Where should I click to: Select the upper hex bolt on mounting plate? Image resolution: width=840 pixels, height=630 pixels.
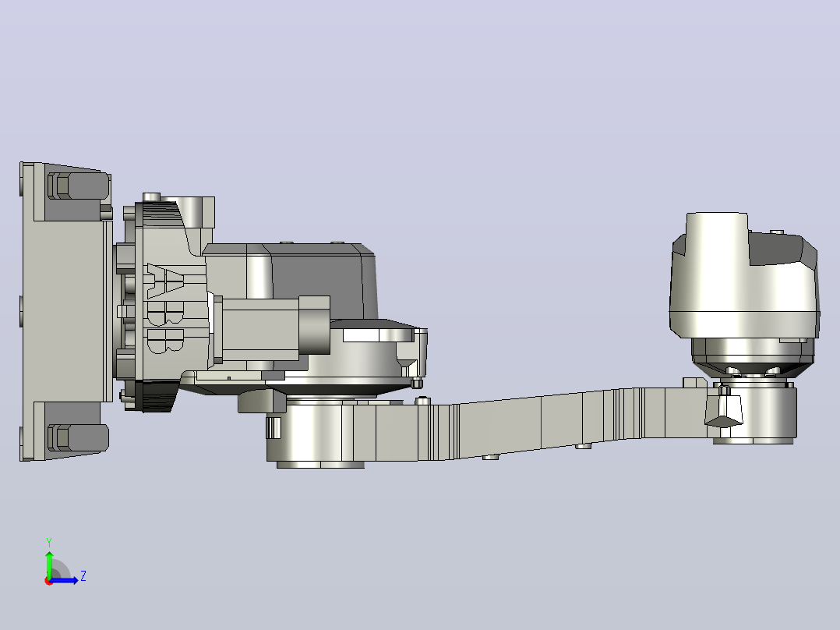pos(78,186)
